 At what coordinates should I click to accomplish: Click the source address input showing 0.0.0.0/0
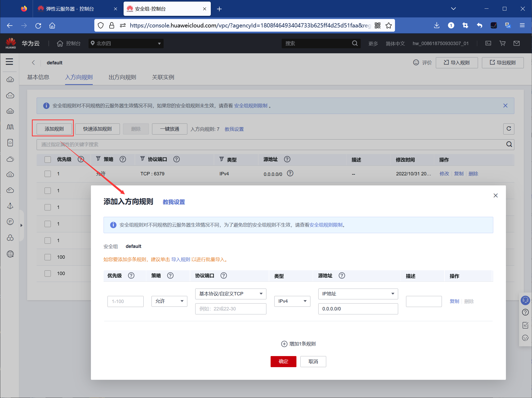pos(358,309)
